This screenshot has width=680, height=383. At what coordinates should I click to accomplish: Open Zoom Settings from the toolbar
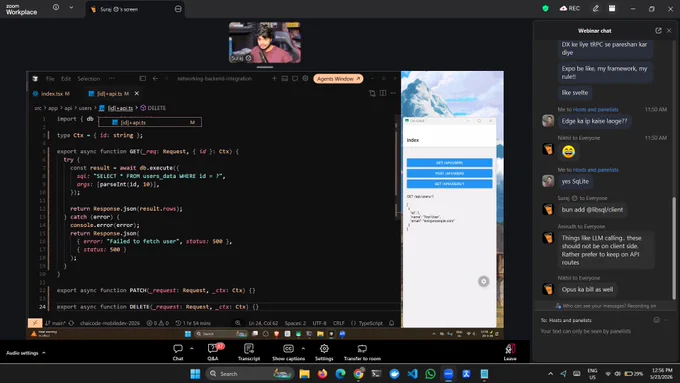[324, 352]
